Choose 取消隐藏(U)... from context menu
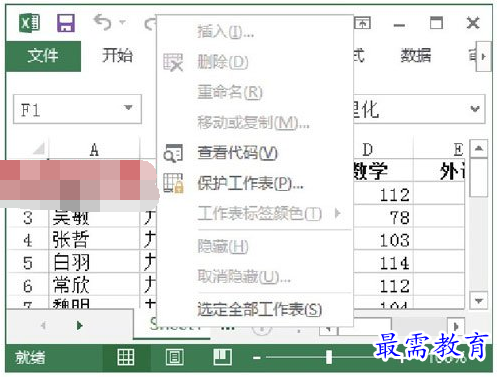 pyautogui.click(x=244, y=276)
